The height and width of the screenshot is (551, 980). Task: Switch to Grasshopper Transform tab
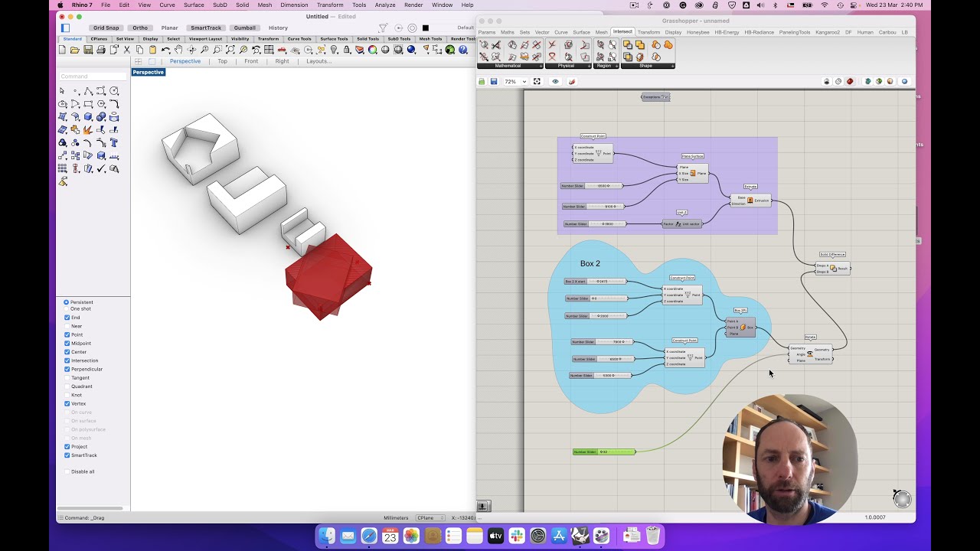(648, 32)
